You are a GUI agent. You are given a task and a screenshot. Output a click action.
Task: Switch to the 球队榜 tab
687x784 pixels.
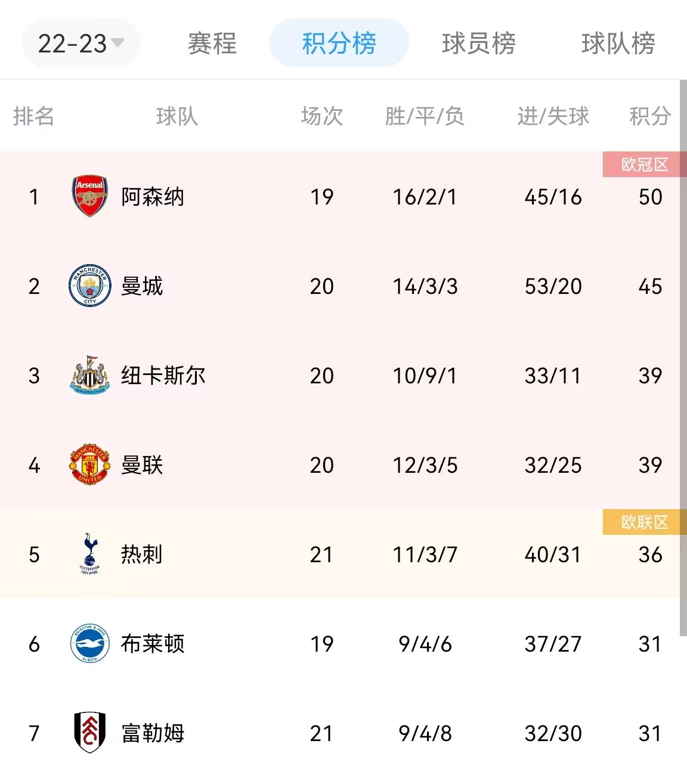(x=618, y=44)
